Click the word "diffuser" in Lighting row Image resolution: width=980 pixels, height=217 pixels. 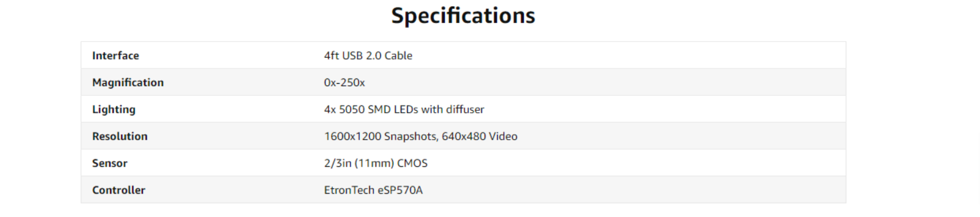[x=465, y=110]
